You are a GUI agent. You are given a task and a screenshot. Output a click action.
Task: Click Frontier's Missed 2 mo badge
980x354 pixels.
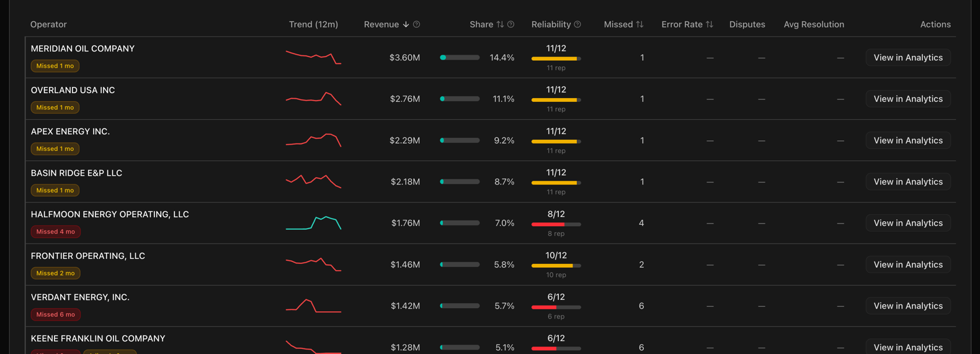56,273
